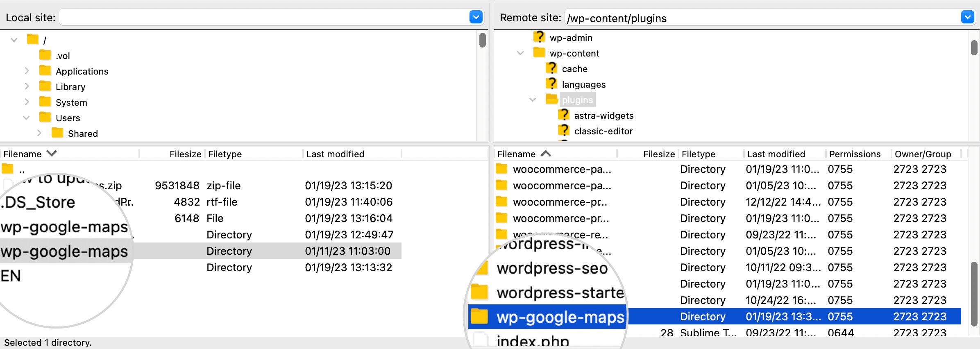The width and height of the screenshot is (980, 349).
Task: Collapse the Users folder
Action: click(x=26, y=118)
